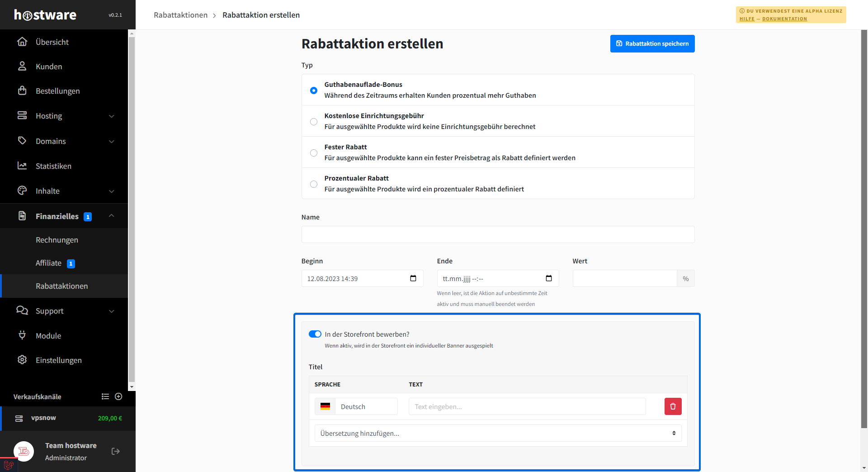Click the add sales channel plus icon
This screenshot has width=868, height=472.
tap(118, 396)
